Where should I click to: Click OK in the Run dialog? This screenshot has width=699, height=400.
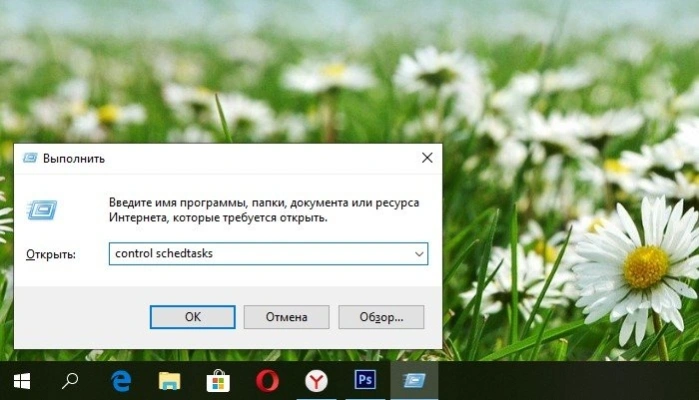click(193, 317)
